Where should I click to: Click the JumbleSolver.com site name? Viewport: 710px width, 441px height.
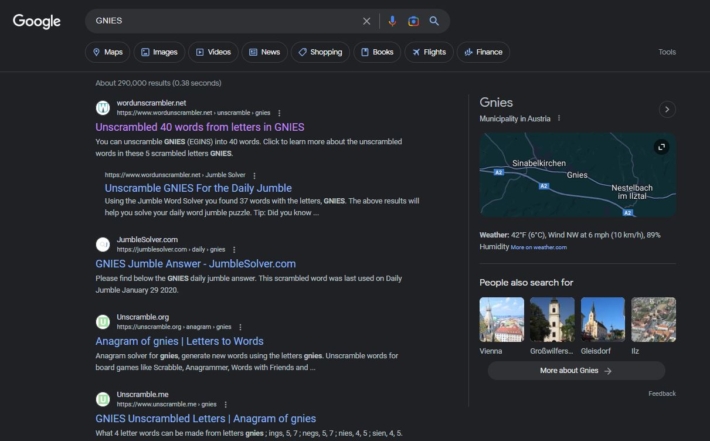(x=147, y=240)
